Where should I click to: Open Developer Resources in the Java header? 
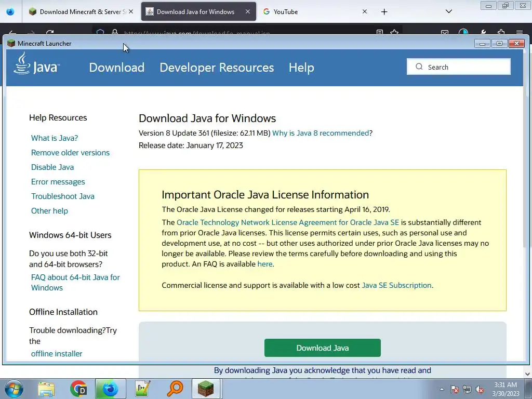tap(217, 68)
